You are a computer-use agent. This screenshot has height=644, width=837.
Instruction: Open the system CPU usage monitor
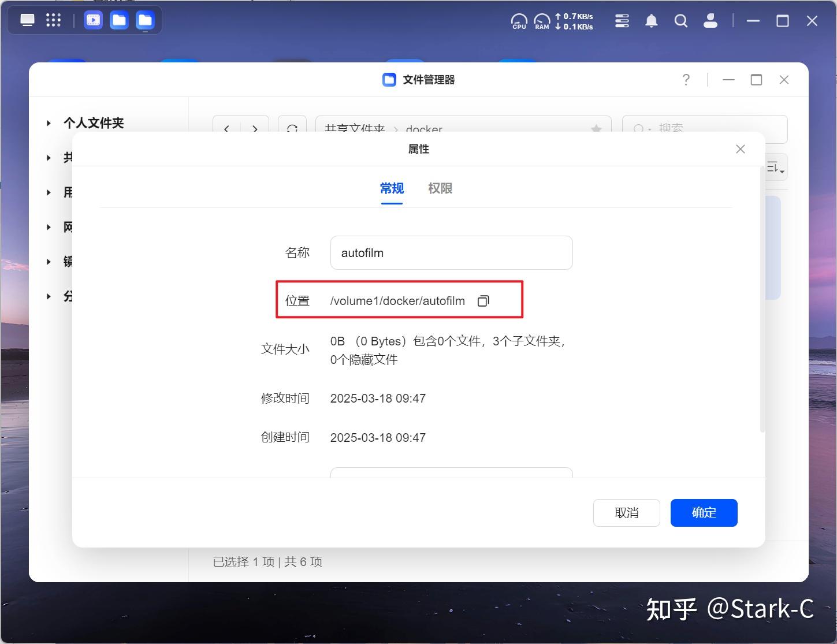pyautogui.click(x=518, y=21)
